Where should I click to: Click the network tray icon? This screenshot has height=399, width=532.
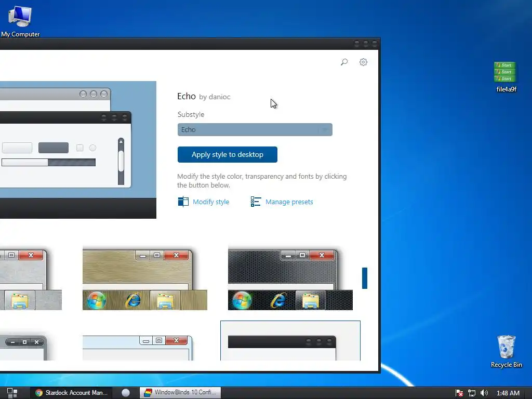[x=472, y=393]
